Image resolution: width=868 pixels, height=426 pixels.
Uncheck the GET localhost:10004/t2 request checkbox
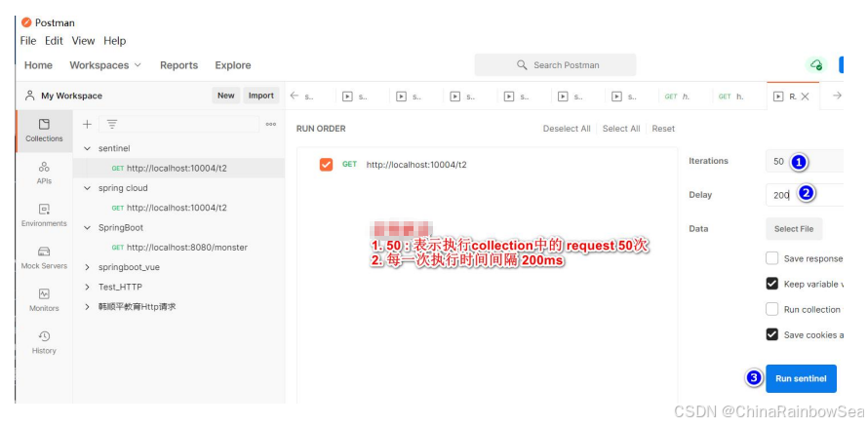pyautogui.click(x=326, y=165)
